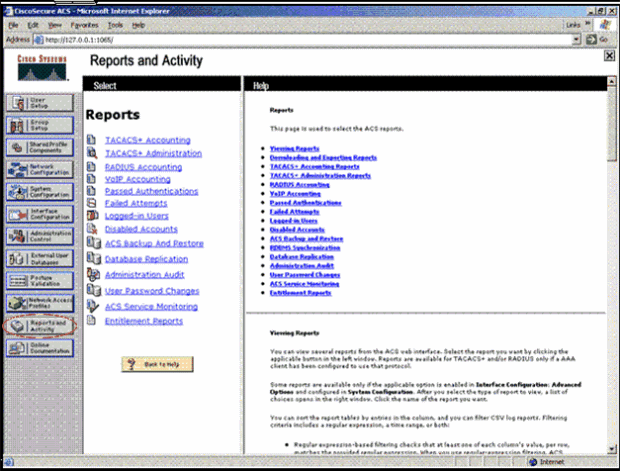Click the Internet zone status bar indicator
620x471 pixels.
[547, 462]
